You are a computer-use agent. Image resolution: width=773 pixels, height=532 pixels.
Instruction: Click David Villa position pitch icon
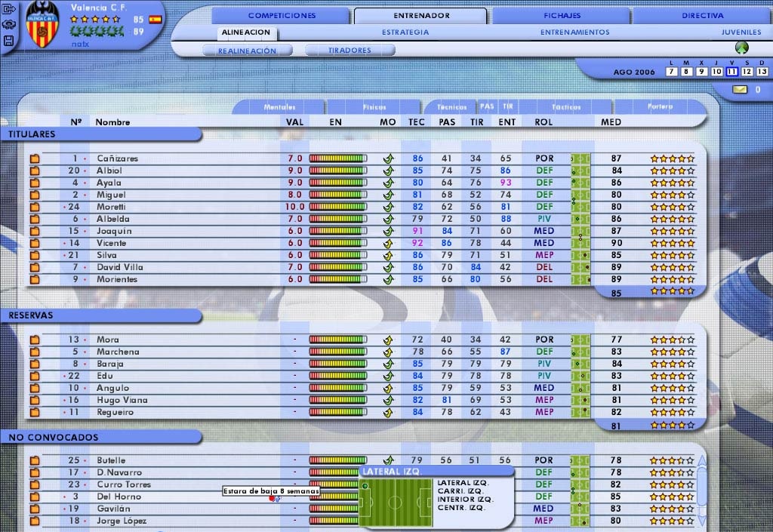coord(581,267)
